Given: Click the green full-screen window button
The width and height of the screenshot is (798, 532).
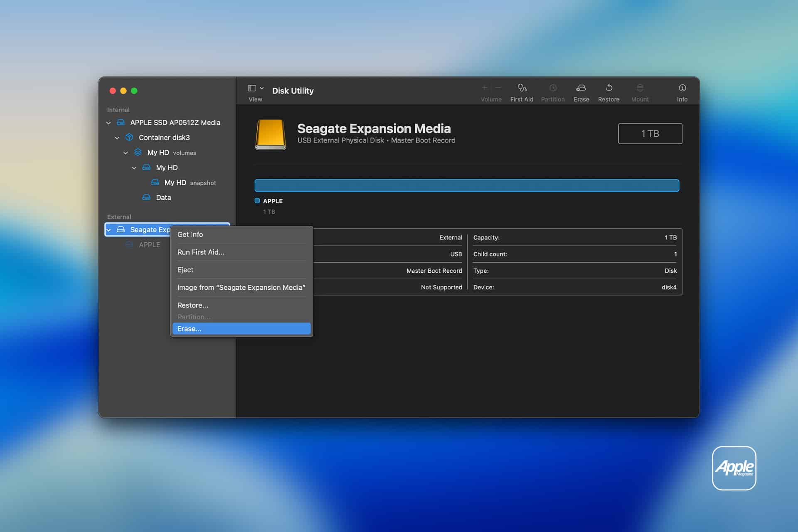Looking at the screenshot, I should (134, 91).
